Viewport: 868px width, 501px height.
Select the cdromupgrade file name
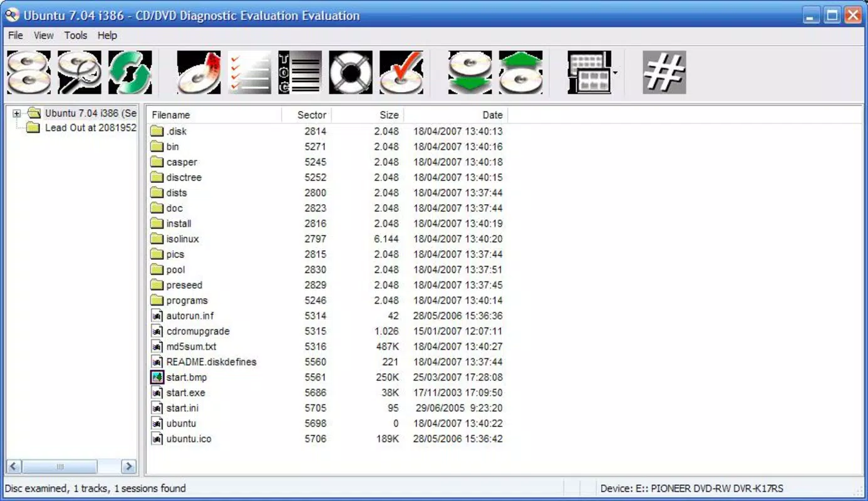[x=198, y=331]
